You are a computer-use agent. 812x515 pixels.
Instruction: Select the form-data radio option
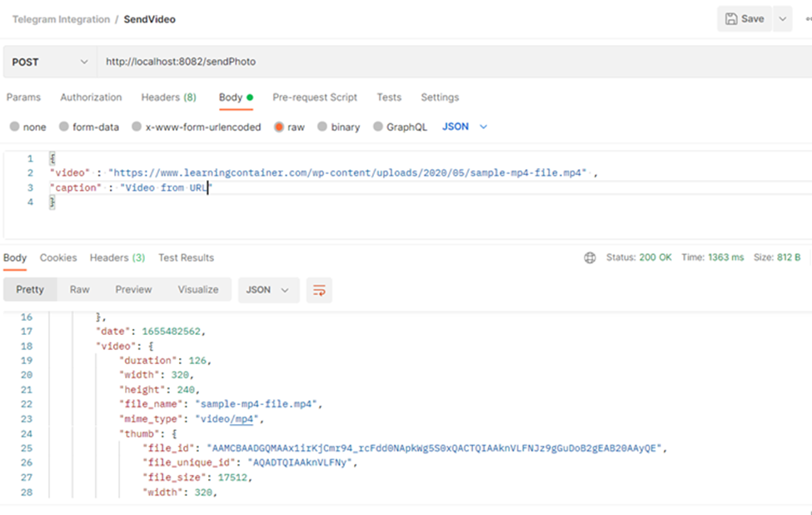(x=64, y=127)
